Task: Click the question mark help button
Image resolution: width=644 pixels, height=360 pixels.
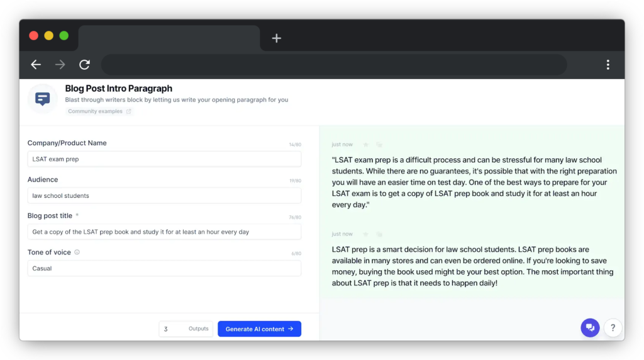Action: pyautogui.click(x=613, y=327)
